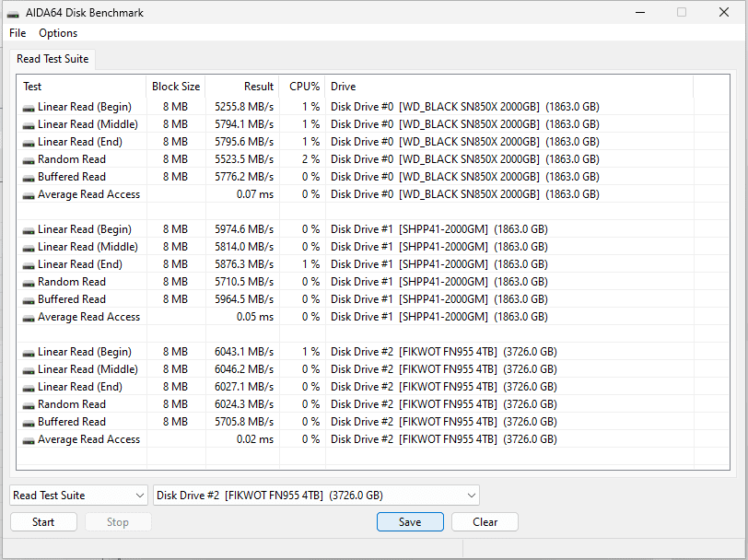The image size is (748, 560).
Task: Select result value 5876.3 MB/s
Action: (x=244, y=264)
